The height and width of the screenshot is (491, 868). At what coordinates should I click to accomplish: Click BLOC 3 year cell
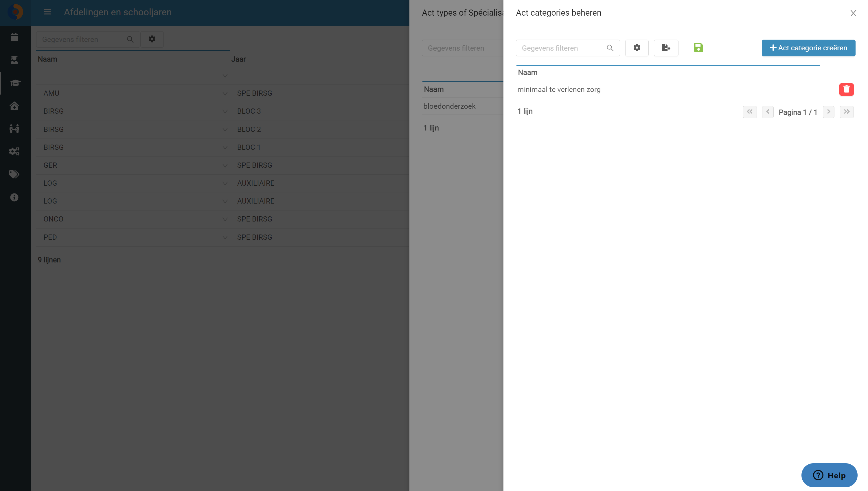pyautogui.click(x=249, y=111)
